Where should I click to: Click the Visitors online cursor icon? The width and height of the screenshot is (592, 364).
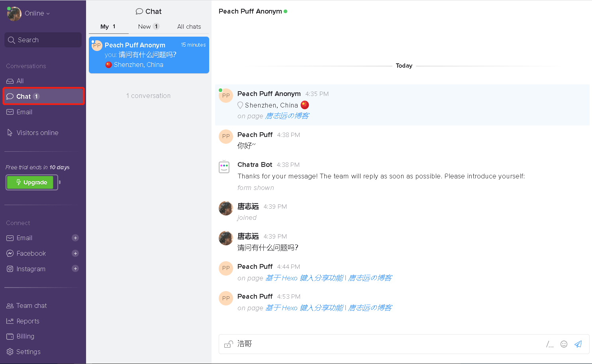coord(10,133)
